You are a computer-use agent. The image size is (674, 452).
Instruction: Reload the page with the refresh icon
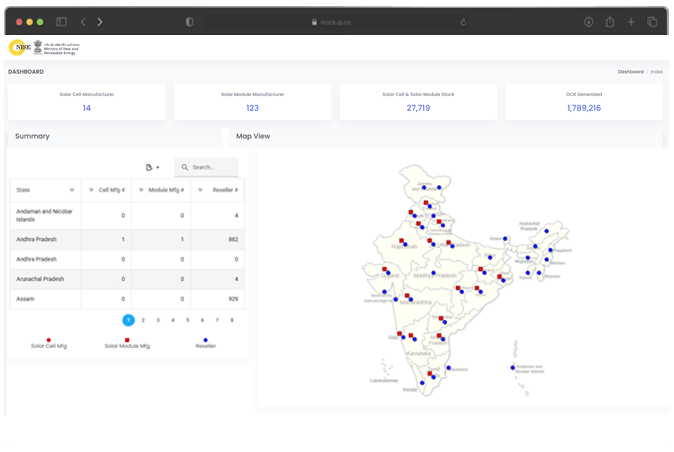point(463,22)
